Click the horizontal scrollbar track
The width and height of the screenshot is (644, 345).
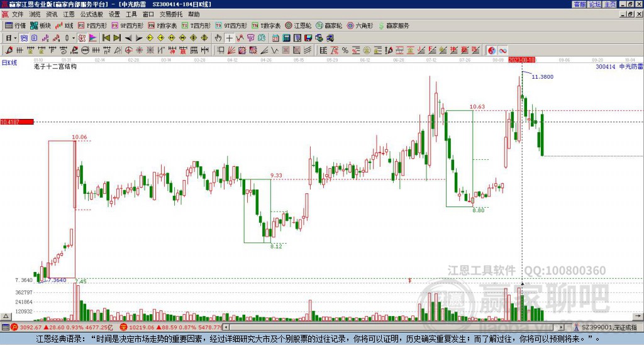click(x=393, y=327)
